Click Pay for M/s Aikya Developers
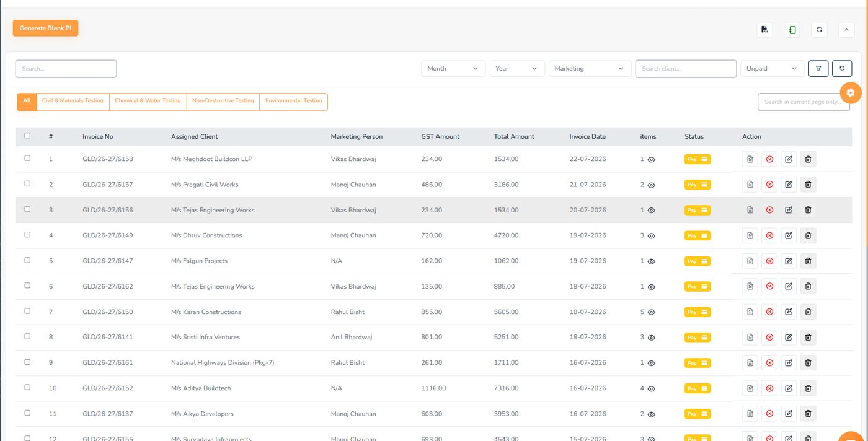The image size is (868, 441). pyautogui.click(x=697, y=414)
